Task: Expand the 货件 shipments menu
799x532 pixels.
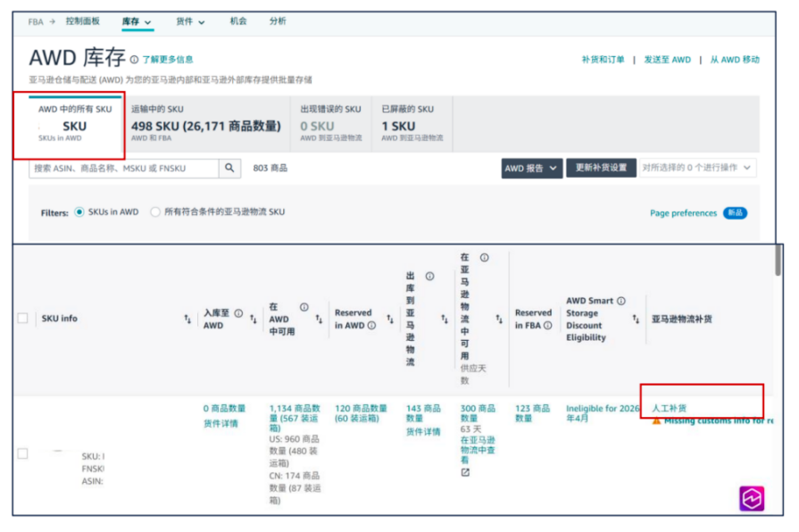Action: [190, 21]
